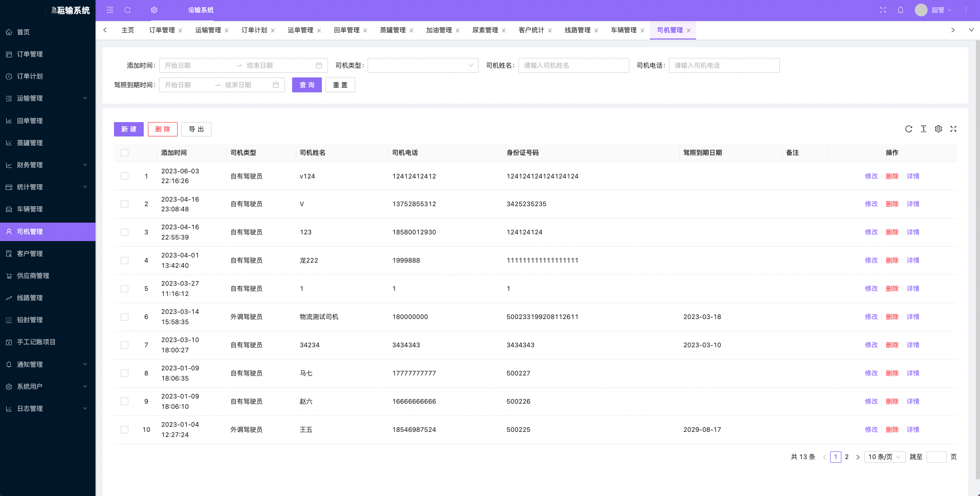980x496 pixels.
Task: Open notifications bell icon
Action: coord(900,10)
